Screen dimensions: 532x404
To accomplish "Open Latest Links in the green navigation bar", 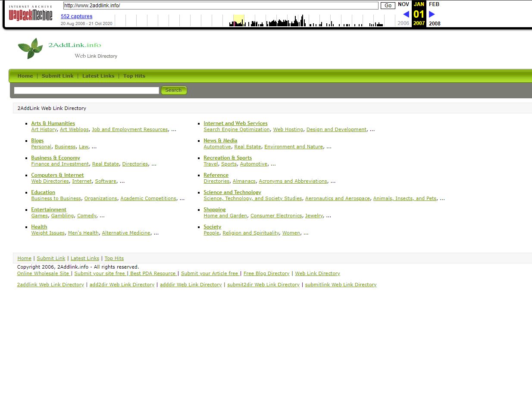I will [98, 76].
